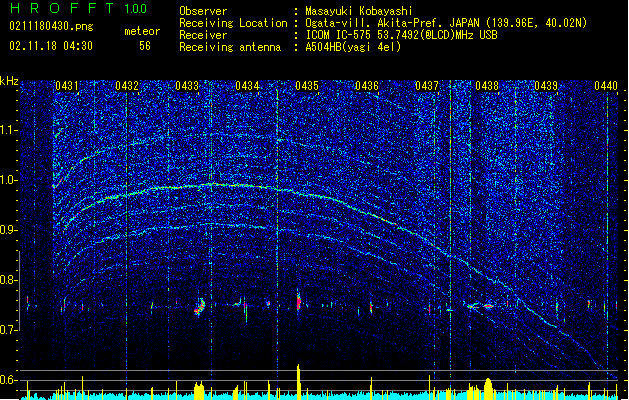Select the ICOM IC-575 receiver text
629x400 pixels.
point(401,35)
